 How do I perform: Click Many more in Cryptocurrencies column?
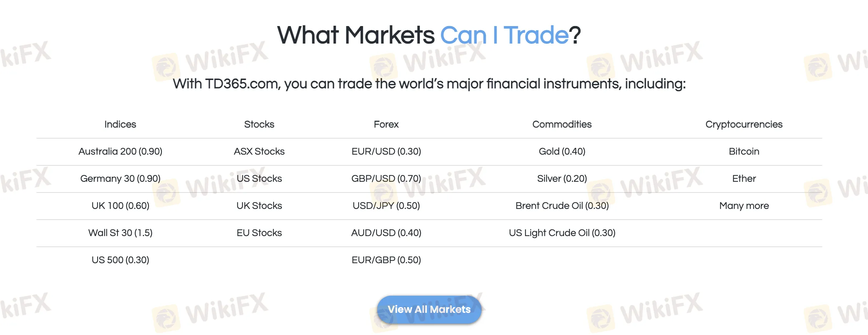pyautogui.click(x=744, y=206)
